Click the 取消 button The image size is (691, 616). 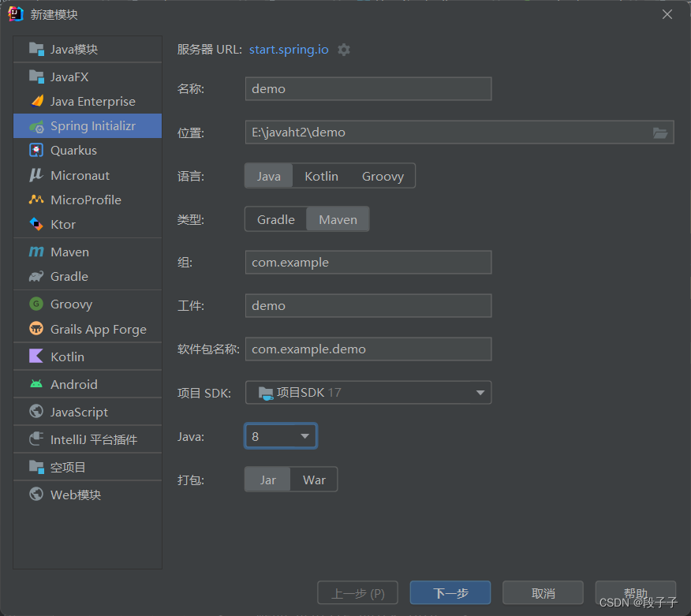click(543, 592)
